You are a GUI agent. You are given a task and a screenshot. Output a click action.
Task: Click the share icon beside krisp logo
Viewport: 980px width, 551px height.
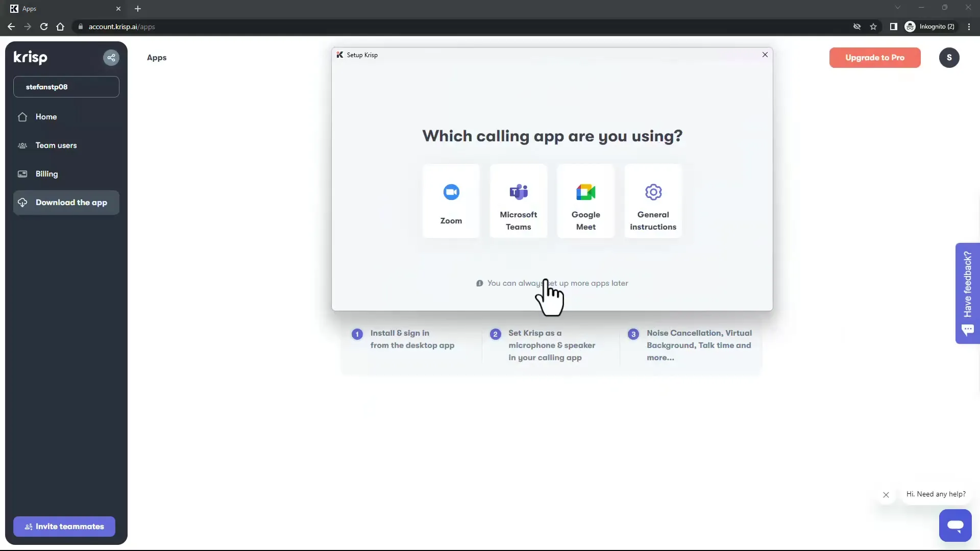(111, 58)
